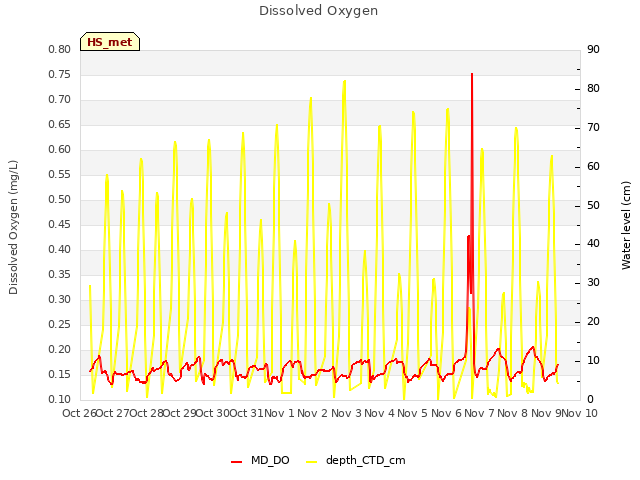Click the 50 right axis value
Screen dimensions: 640x480
click(593, 205)
